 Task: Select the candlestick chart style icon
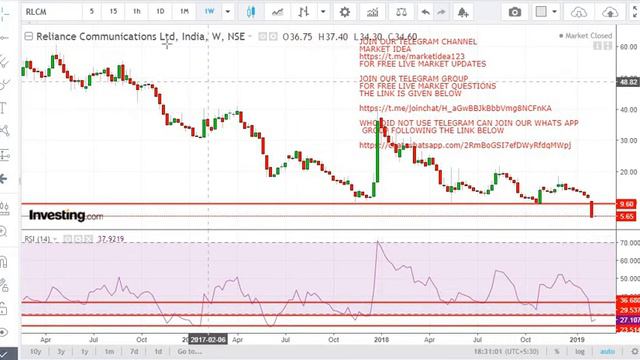coord(251,12)
